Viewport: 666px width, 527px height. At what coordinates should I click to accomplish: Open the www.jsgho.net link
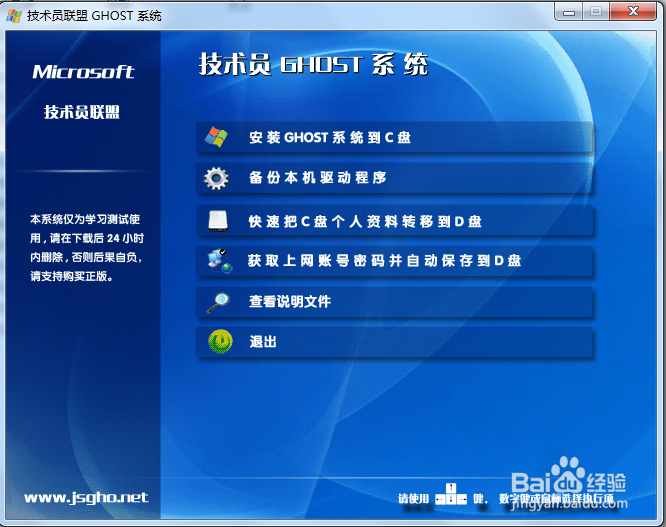86,498
